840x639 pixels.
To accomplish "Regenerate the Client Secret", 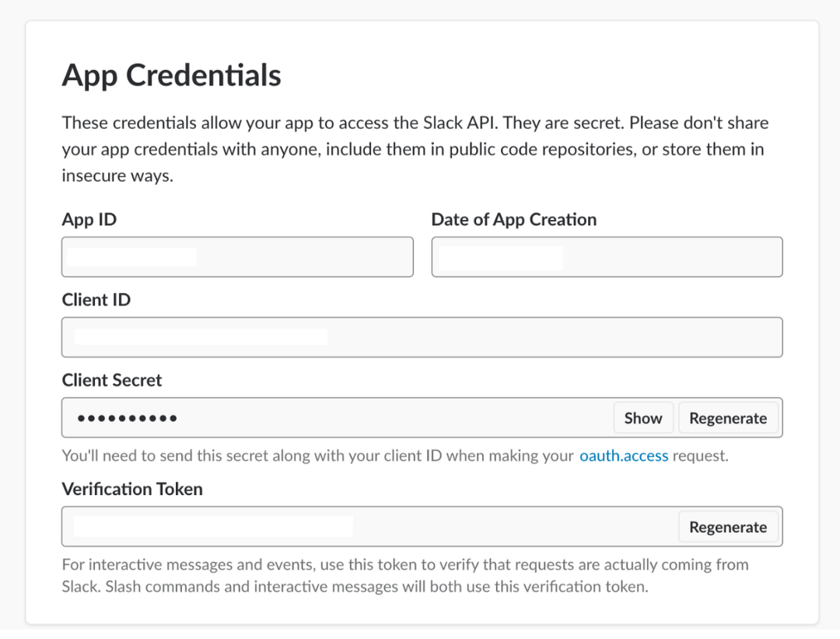I will pos(727,418).
